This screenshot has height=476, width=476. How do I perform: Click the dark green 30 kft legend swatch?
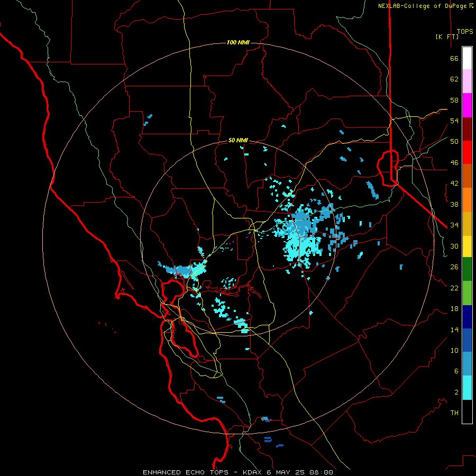(467, 269)
